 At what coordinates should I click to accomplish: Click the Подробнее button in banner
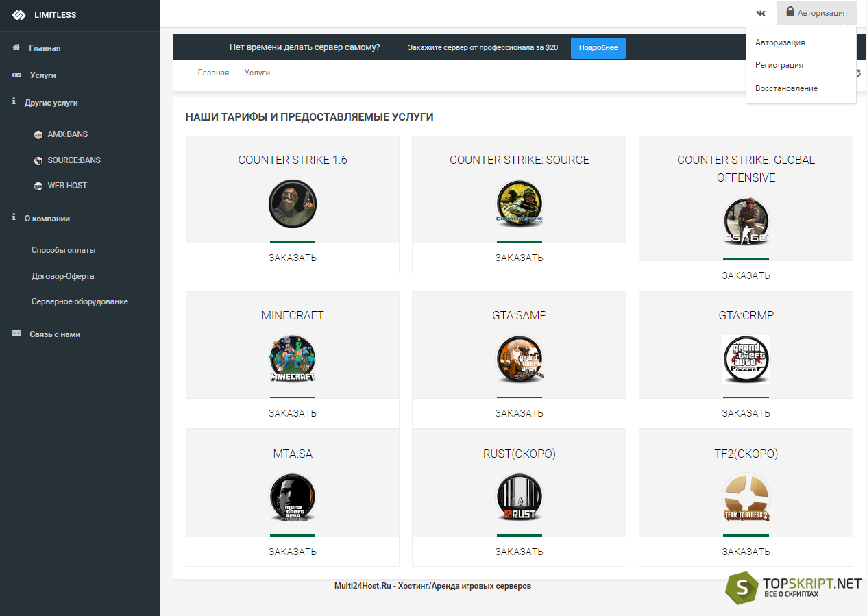click(598, 48)
